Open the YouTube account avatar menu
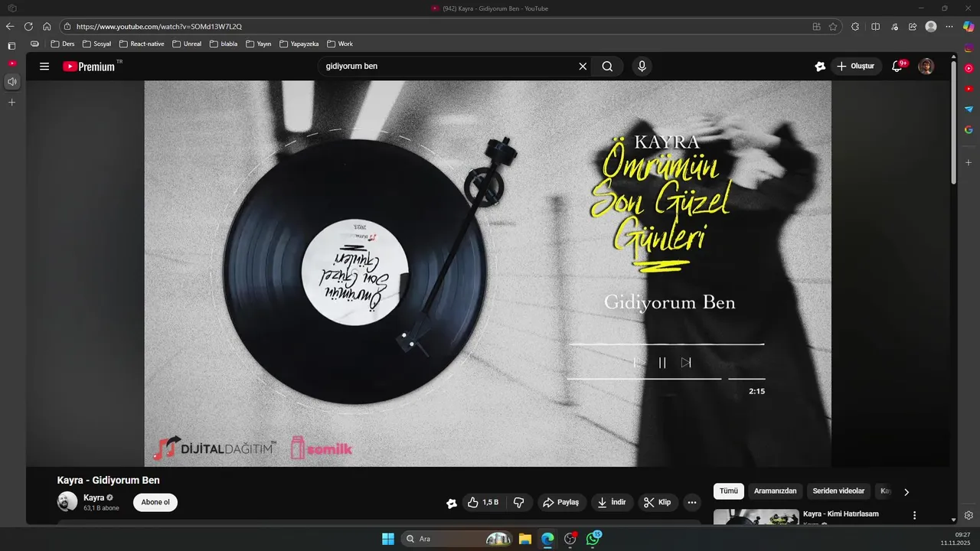This screenshot has width=980, height=551. 926,67
